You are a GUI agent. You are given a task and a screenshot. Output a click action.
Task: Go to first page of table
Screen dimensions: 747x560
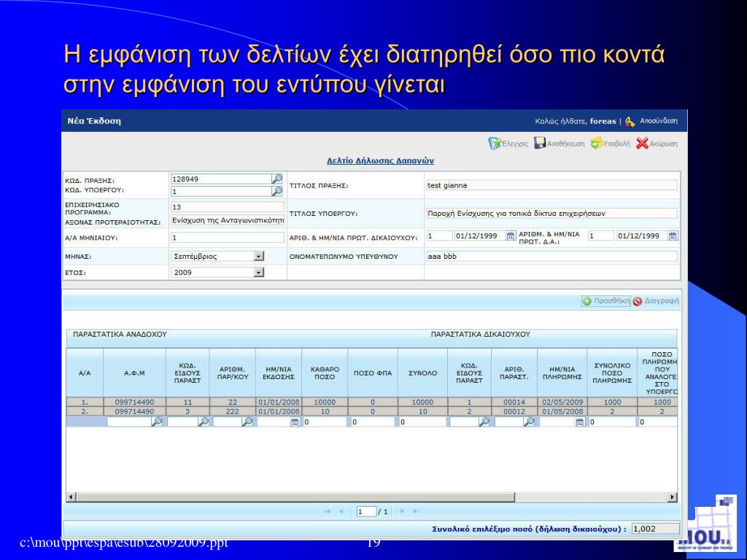pyautogui.click(x=328, y=511)
